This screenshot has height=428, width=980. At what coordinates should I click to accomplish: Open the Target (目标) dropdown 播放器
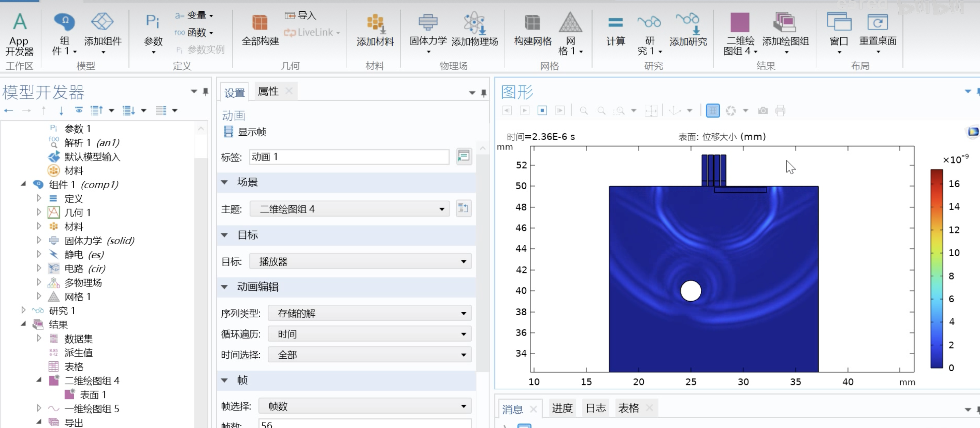[x=360, y=262]
